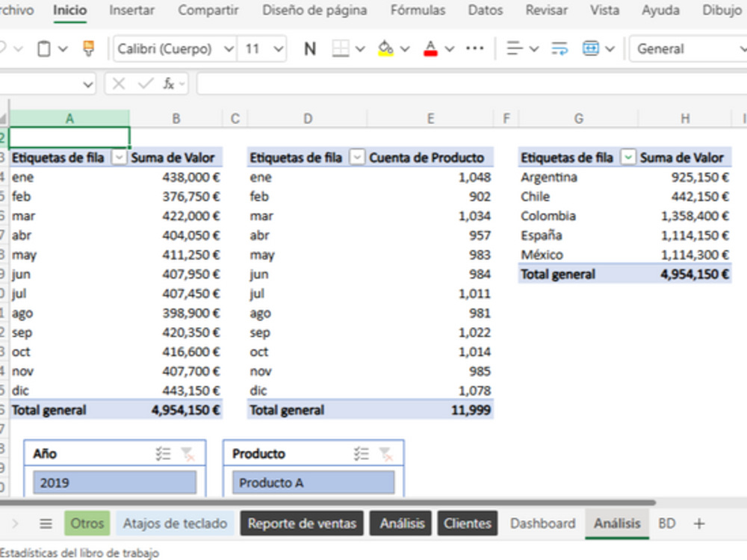Apply yellow fill color bucket
Viewport: 747px width, 560px height.
coord(385,49)
